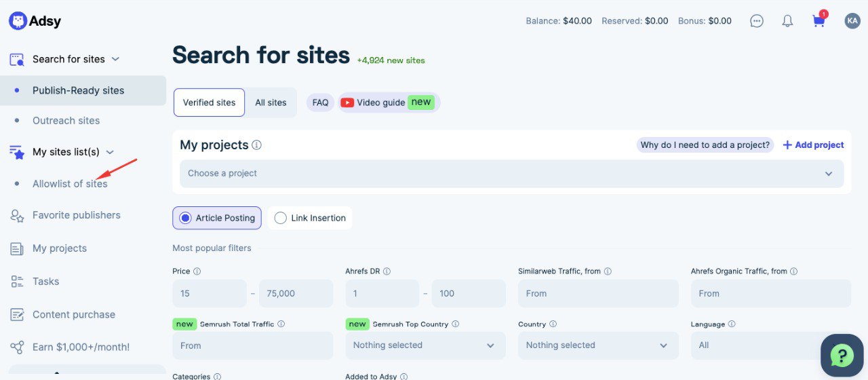Screen dimensions: 868x380
Task: Expand the Choose a project dropdown
Action: pos(511,174)
